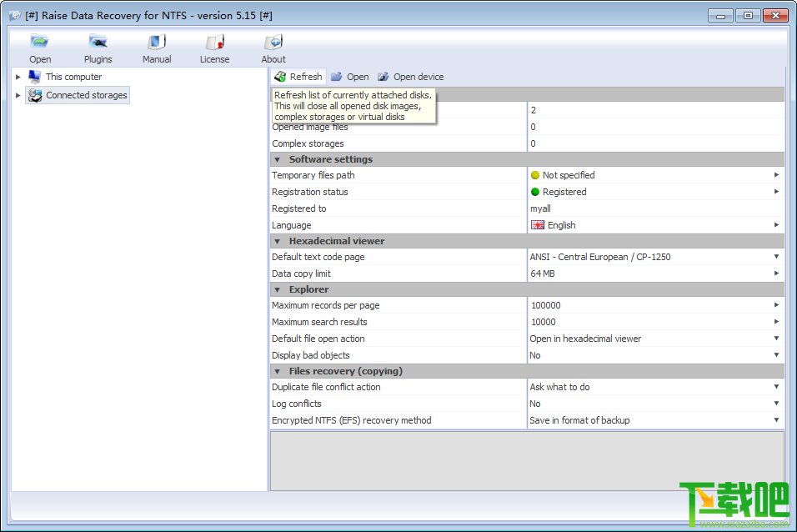
Task: Click the Refresh button label
Action: pos(306,77)
